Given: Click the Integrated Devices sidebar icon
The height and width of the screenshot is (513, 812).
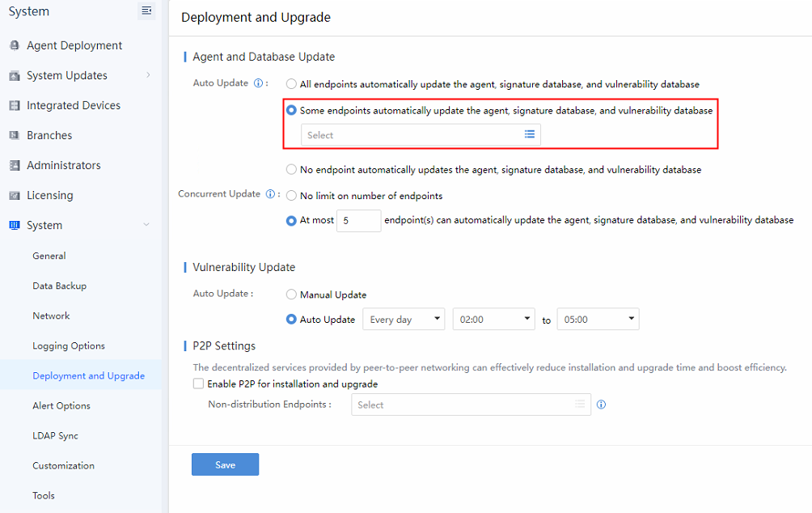Looking at the screenshot, I should point(15,106).
